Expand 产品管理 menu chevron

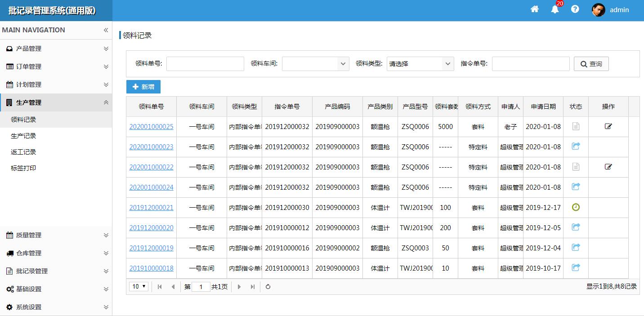106,49
